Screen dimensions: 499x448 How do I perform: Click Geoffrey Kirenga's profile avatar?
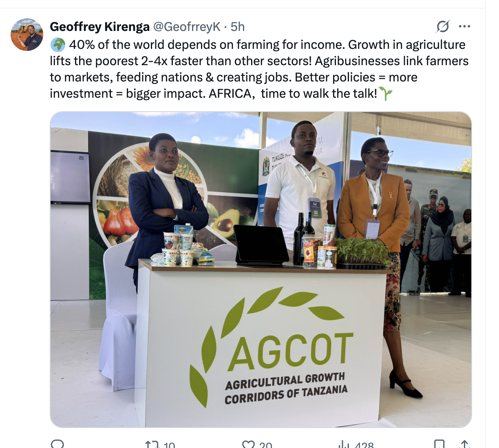click(x=27, y=35)
